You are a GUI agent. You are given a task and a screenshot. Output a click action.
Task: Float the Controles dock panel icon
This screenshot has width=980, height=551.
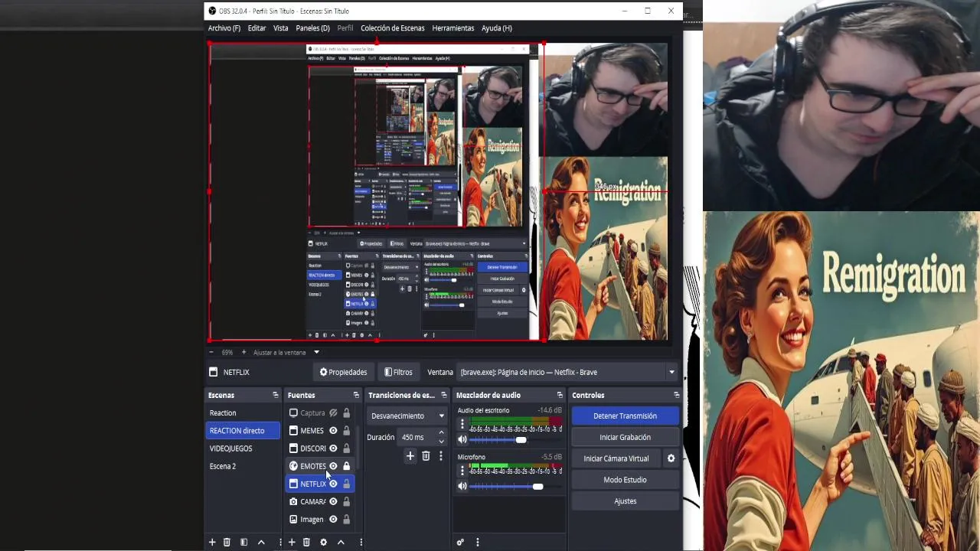pos(676,395)
